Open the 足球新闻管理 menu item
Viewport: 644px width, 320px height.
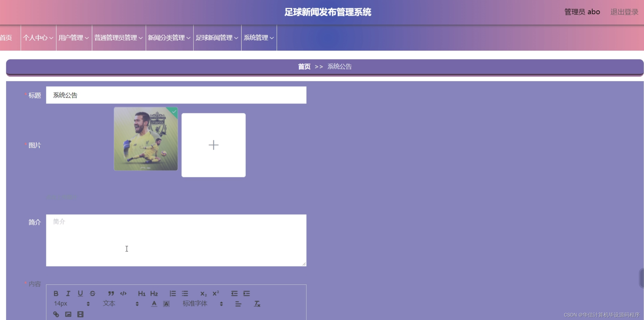point(217,38)
